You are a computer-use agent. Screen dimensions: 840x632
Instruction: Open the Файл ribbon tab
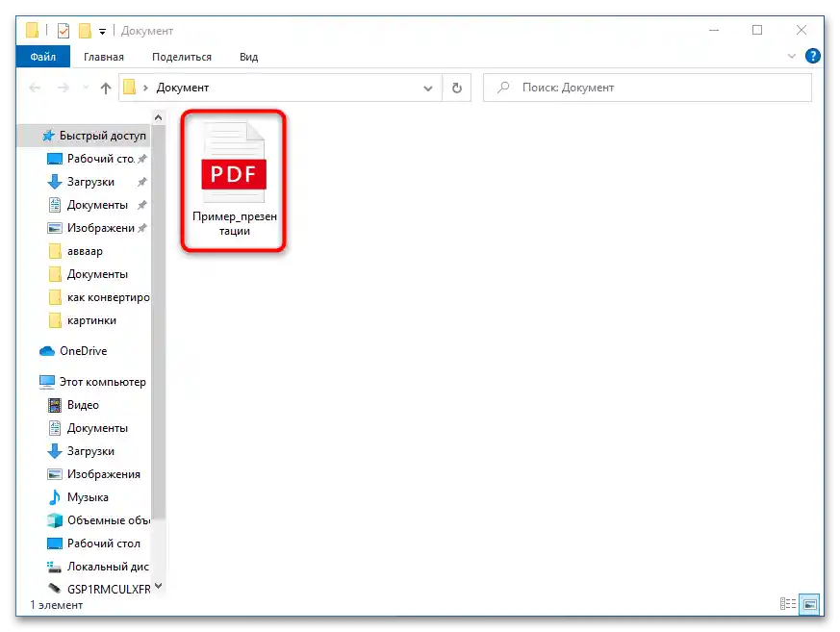pos(43,57)
